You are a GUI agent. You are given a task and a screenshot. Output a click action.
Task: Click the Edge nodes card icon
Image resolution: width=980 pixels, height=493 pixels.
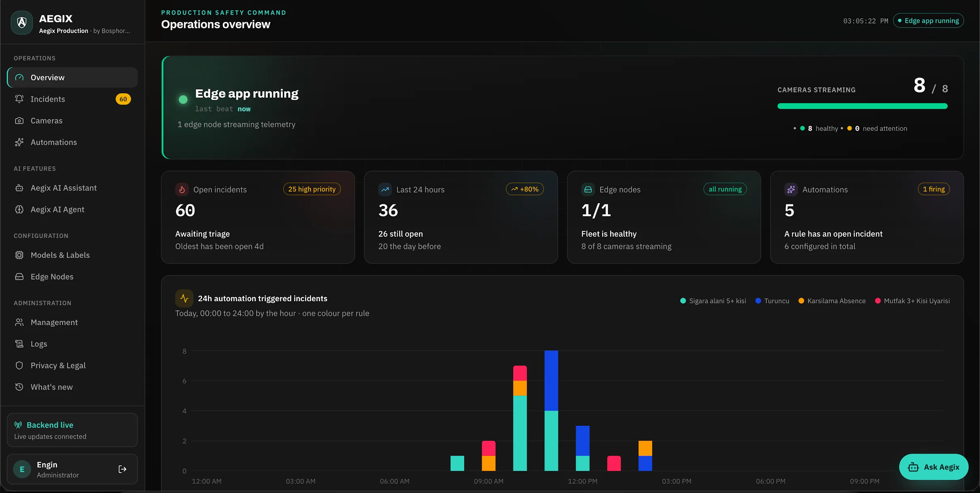[588, 189]
